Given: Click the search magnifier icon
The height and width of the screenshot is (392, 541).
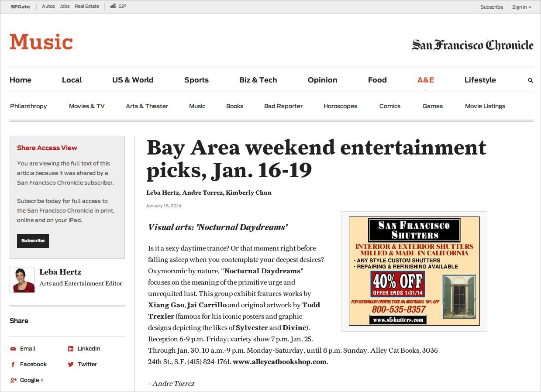Looking at the screenshot, I should click(x=531, y=80).
